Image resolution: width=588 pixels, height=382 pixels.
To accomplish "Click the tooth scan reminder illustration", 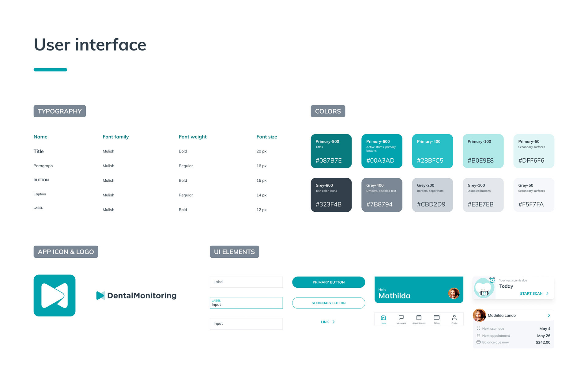I will pyautogui.click(x=484, y=288).
